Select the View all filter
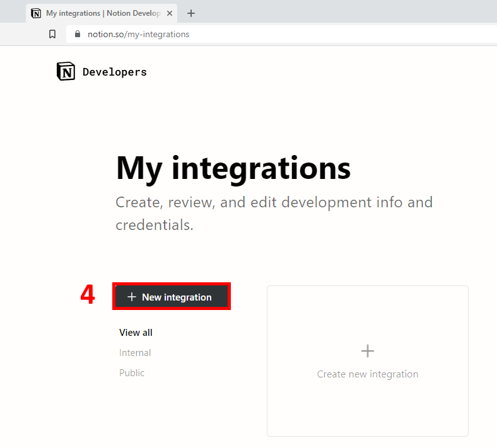 click(x=136, y=333)
